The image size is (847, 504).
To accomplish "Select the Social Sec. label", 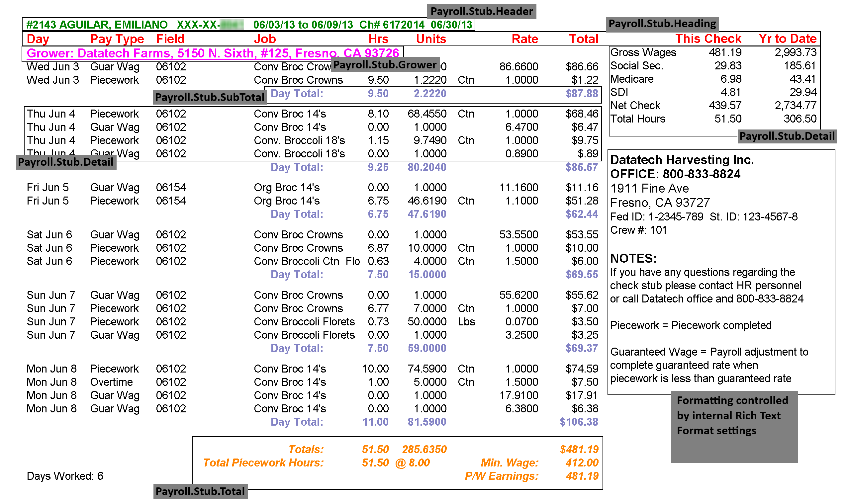I will (x=637, y=66).
